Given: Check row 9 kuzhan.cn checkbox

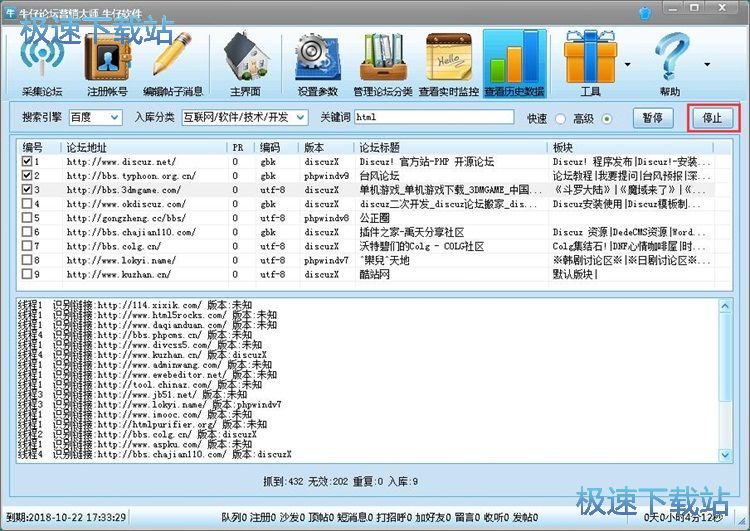Looking at the screenshot, I should click(x=27, y=274).
